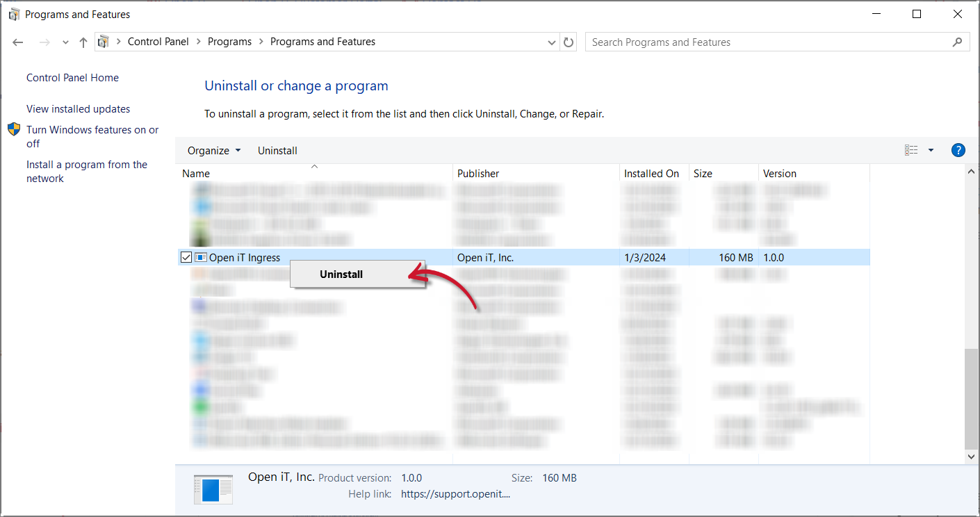
Task: Refresh the current Control Panel page
Action: pos(568,42)
